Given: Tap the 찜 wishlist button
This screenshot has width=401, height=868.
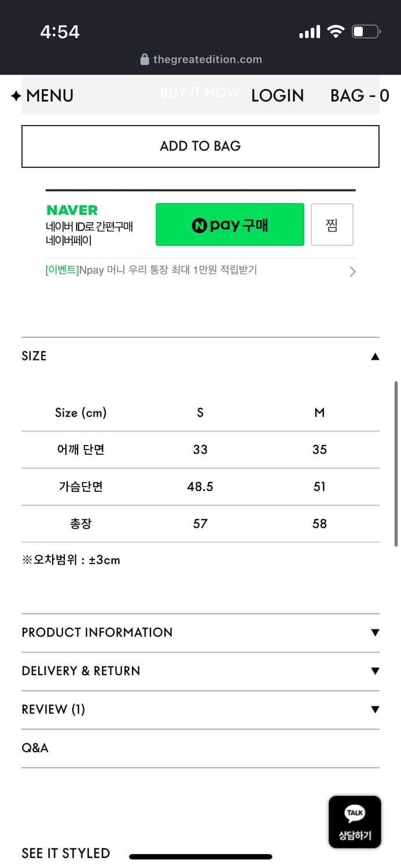Looking at the screenshot, I should coord(332,225).
